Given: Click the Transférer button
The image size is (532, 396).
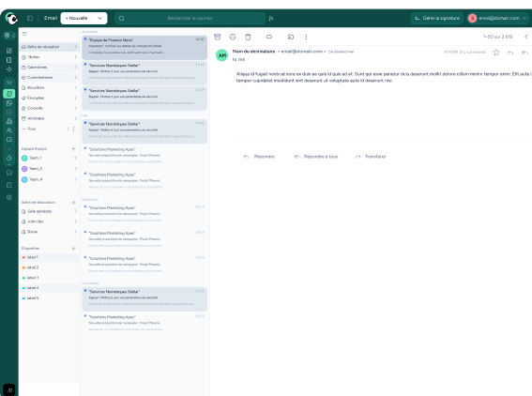Looking at the screenshot, I should (371, 157).
